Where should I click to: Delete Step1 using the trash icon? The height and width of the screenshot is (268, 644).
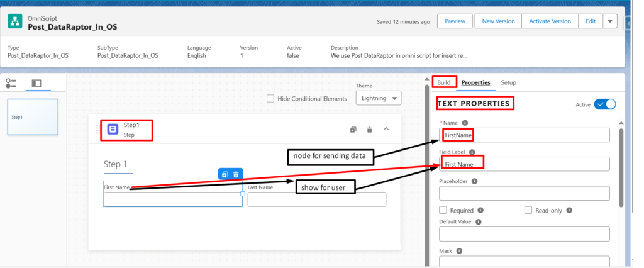click(370, 130)
